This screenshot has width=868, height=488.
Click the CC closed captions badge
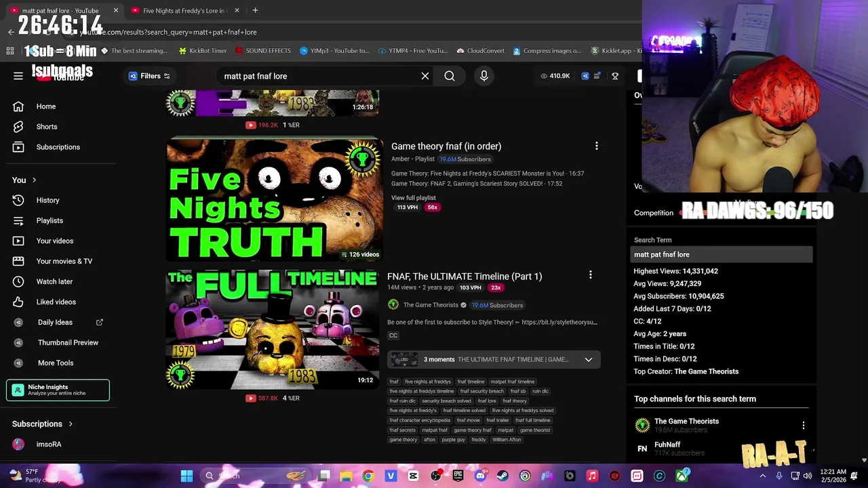(x=393, y=335)
